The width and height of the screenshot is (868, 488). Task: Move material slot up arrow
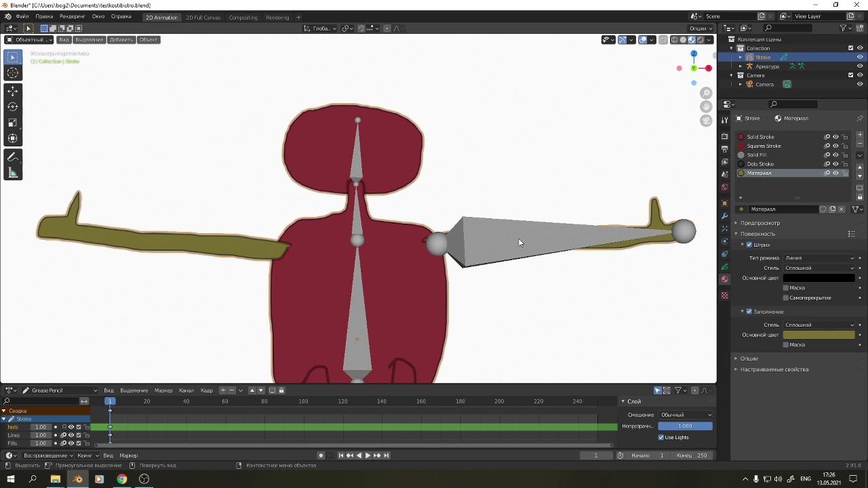click(860, 167)
